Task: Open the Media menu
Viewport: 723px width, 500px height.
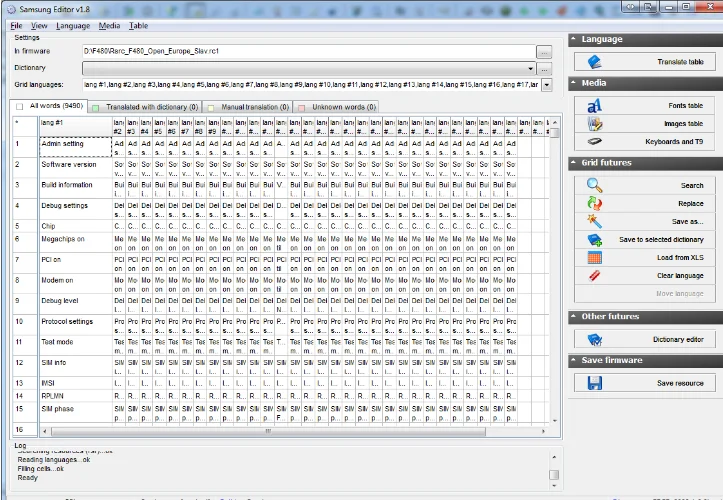Action: pyautogui.click(x=109, y=26)
